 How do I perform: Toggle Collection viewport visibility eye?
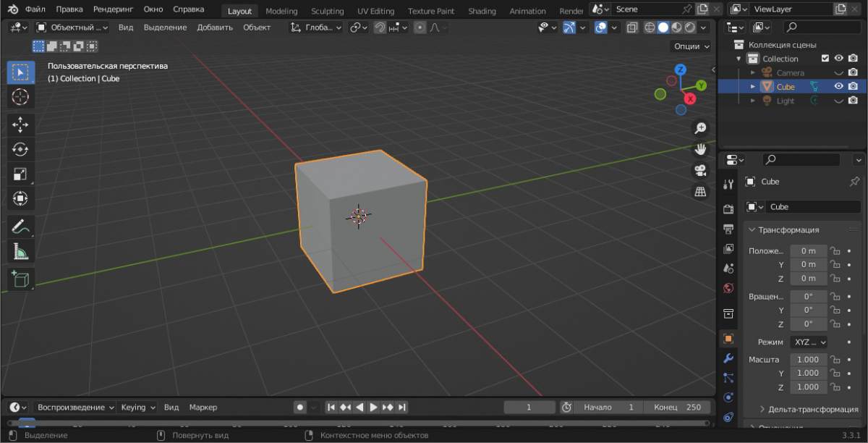tap(839, 59)
